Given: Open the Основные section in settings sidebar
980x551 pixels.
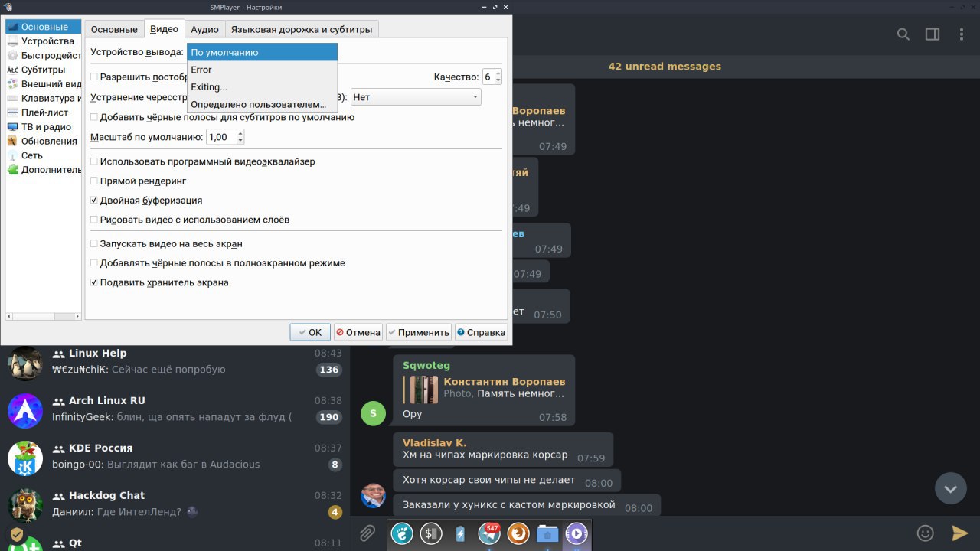Looking at the screenshot, I should 44,27.
